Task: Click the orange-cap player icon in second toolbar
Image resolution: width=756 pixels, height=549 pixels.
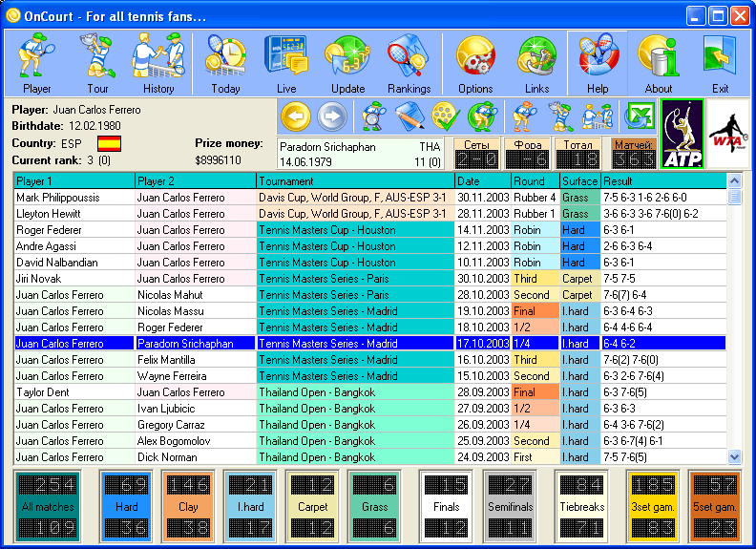Action: pos(525,116)
